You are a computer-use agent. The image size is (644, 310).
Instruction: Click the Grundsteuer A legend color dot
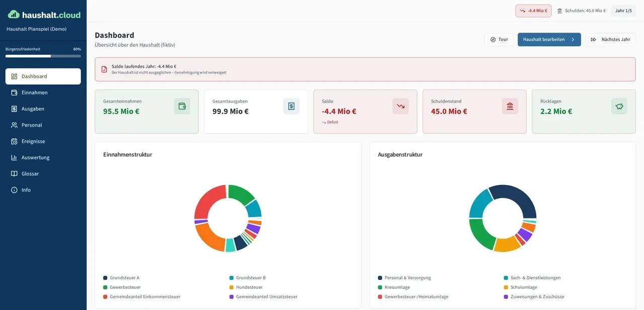[x=105, y=278]
